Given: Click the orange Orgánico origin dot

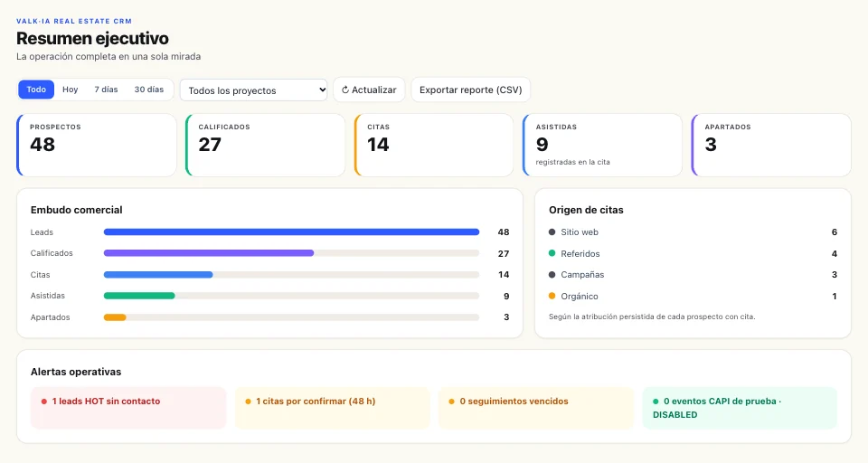Looking at the screenshot, I should (552, 296).
